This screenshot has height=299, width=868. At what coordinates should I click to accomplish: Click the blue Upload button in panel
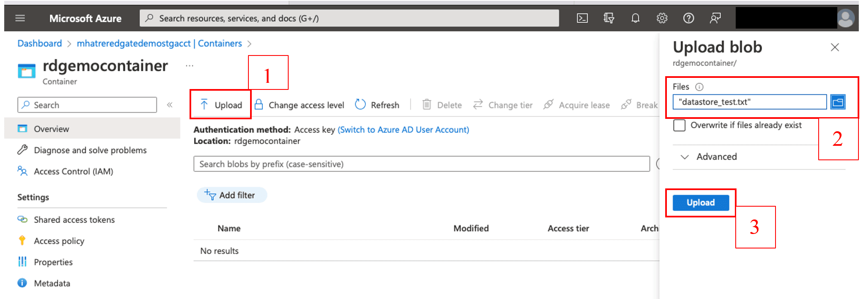pos(701,203)
